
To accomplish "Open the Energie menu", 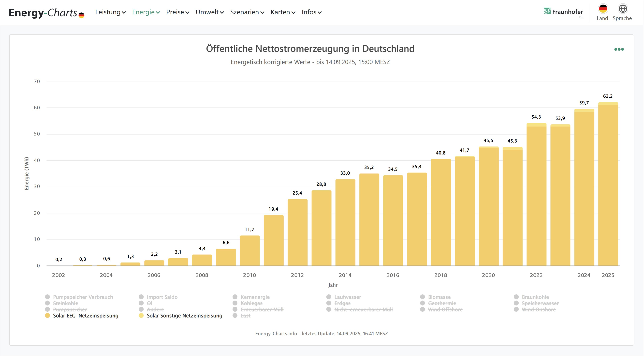I will [x=146, y=12].
